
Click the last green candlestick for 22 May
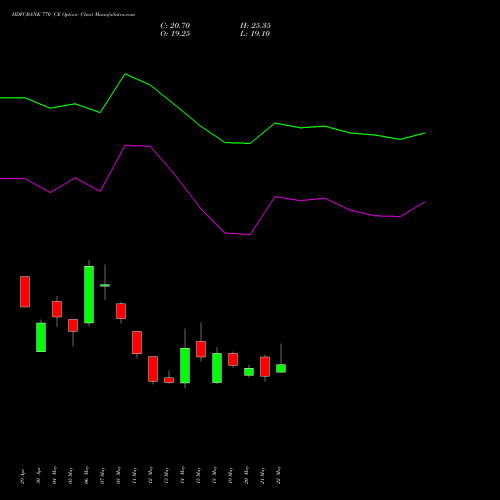281,368
